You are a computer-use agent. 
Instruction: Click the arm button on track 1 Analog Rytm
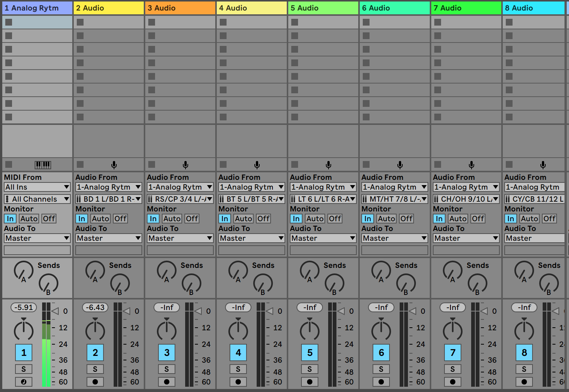point(24,382)
